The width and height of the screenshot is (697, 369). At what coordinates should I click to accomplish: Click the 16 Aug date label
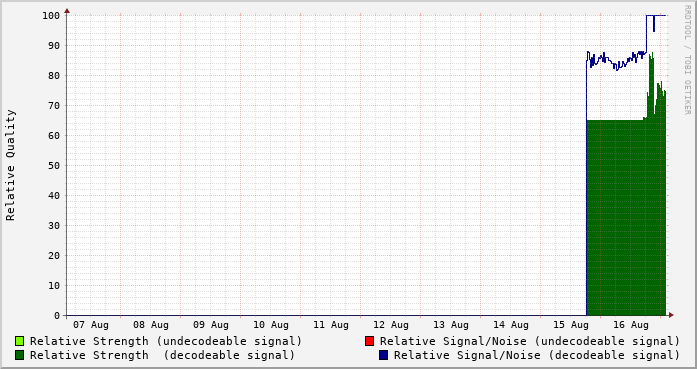[631, 325]
